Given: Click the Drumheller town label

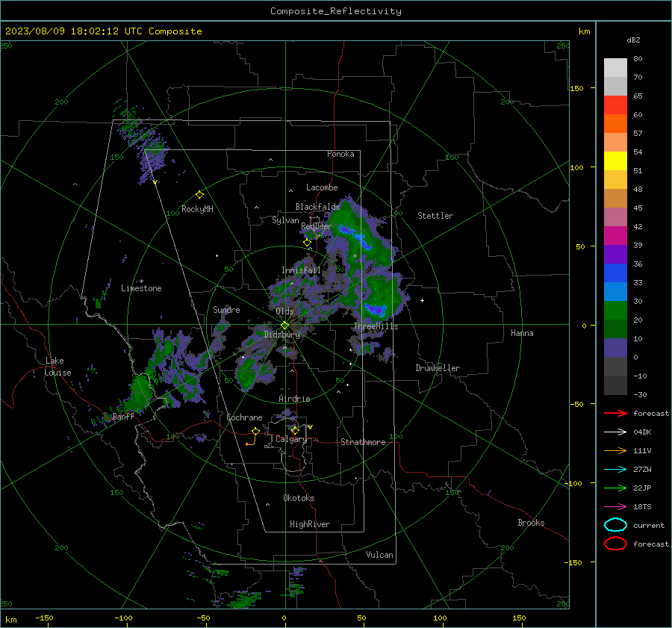Looking at the screenshot, I should tap(438, 368).
